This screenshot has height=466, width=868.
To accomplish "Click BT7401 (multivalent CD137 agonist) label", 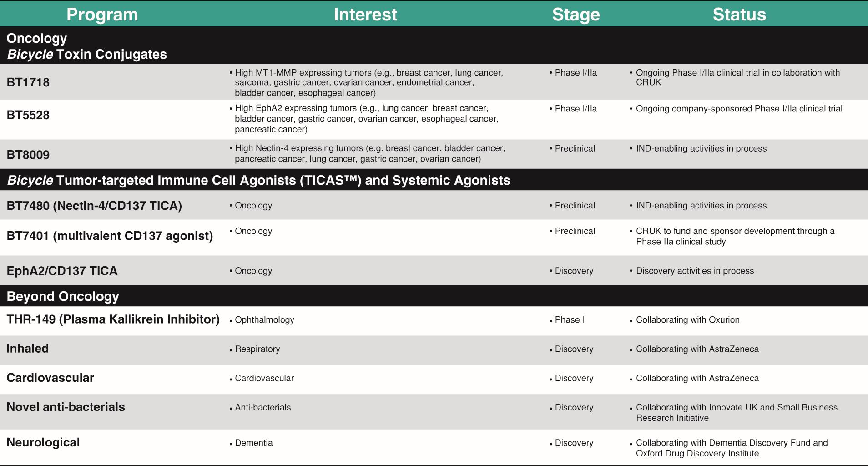I will 110,236.
